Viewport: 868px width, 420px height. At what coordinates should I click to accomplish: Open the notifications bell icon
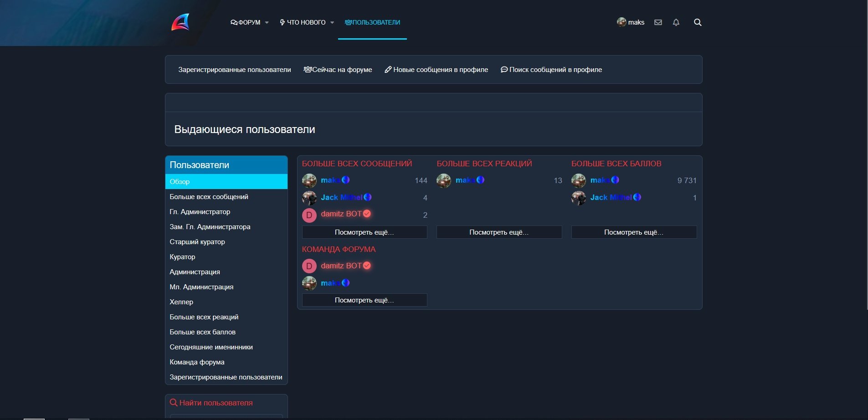pyautogui.click(x=676, y=22)
